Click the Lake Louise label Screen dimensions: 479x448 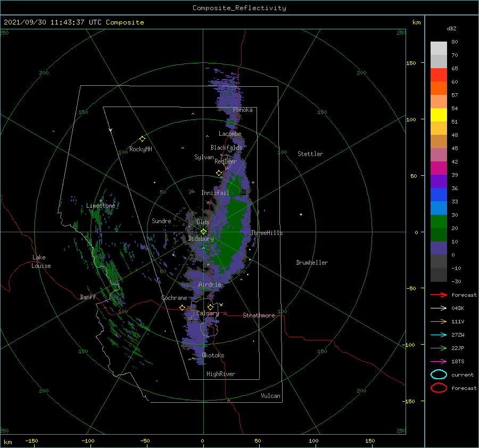point(41,262)
